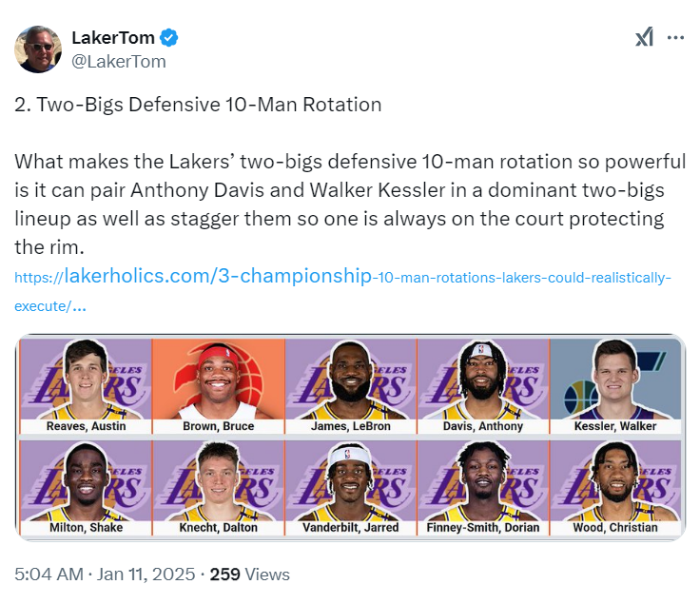Open the lakerholics.com article link
This screenshot has width=700, height=604.
click(x=342, y=278)
